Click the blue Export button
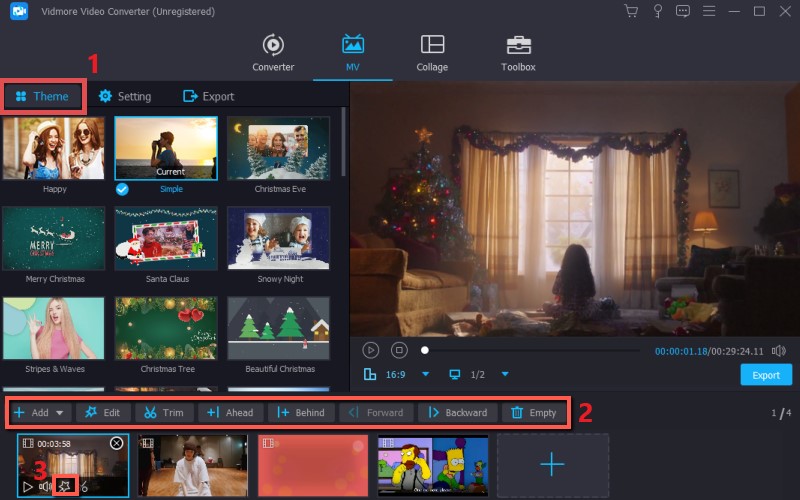The image size is (800, 500). click(x=765, y=375)
